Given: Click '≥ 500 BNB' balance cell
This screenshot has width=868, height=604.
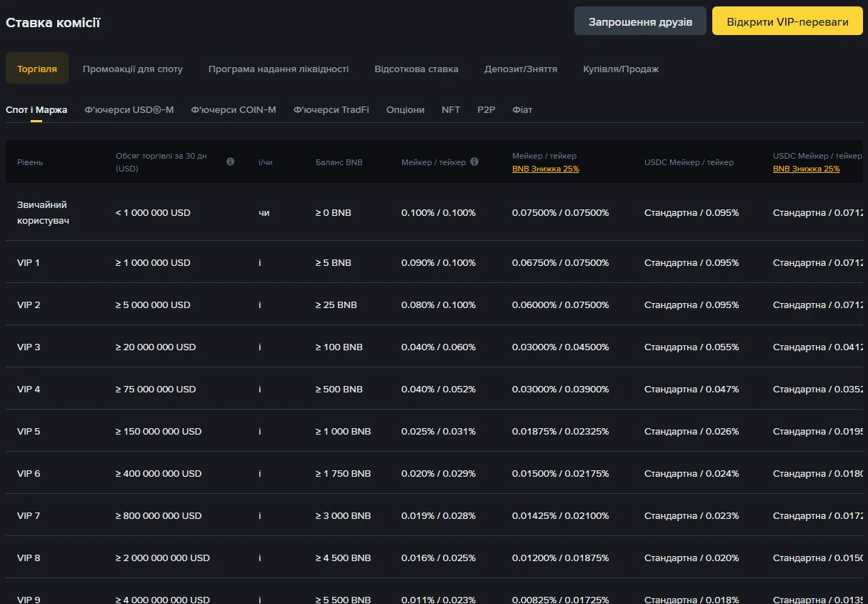Looking at the screenshot, I should click(x=339, y=389).
